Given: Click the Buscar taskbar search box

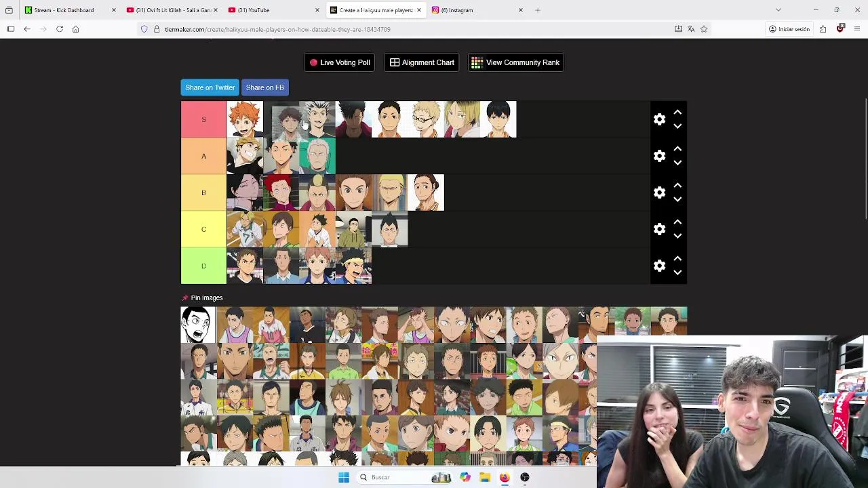Looking at the screenshot, I should 405,477.
